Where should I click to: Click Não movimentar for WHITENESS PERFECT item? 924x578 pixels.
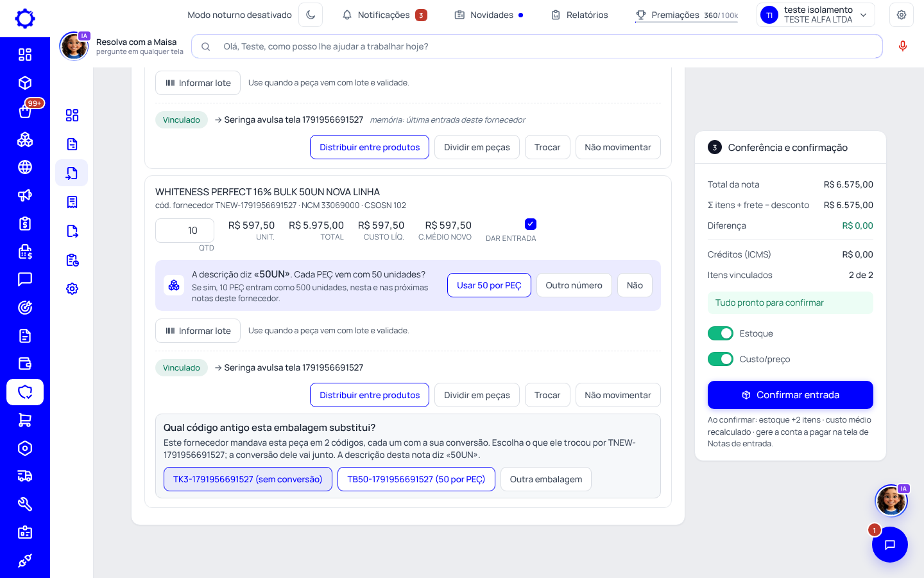pyautogui.click(x=618, y=395)
